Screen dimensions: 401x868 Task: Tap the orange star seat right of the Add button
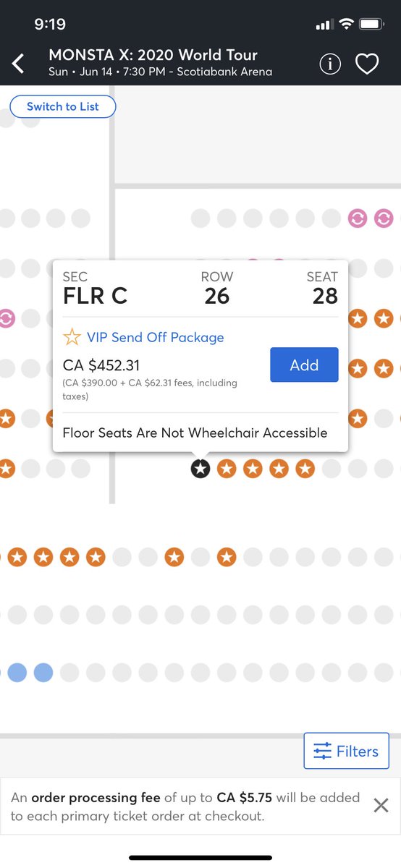pos(358,368)
